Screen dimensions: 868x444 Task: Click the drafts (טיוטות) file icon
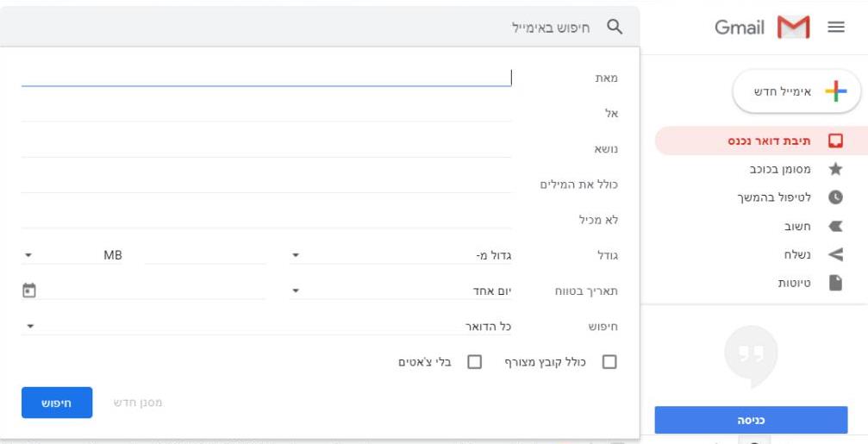coord(834,283)
